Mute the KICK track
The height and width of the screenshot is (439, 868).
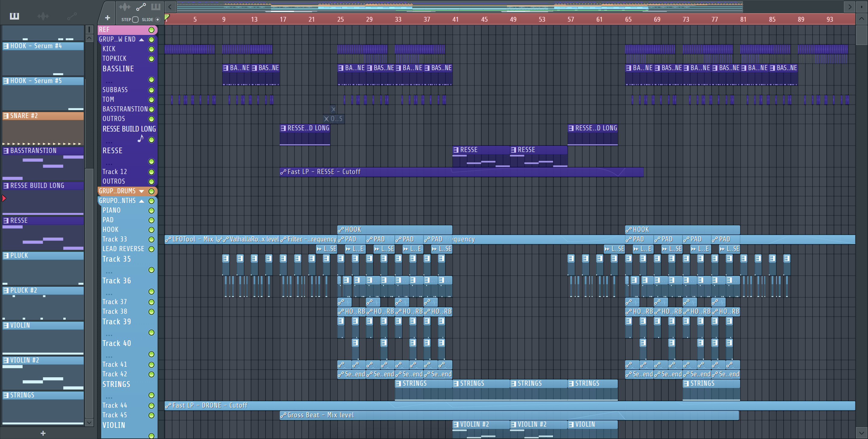coord(152,49)
